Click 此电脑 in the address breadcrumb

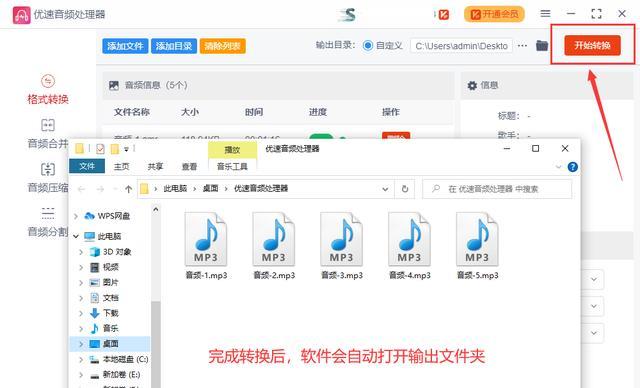coord(175,188)
